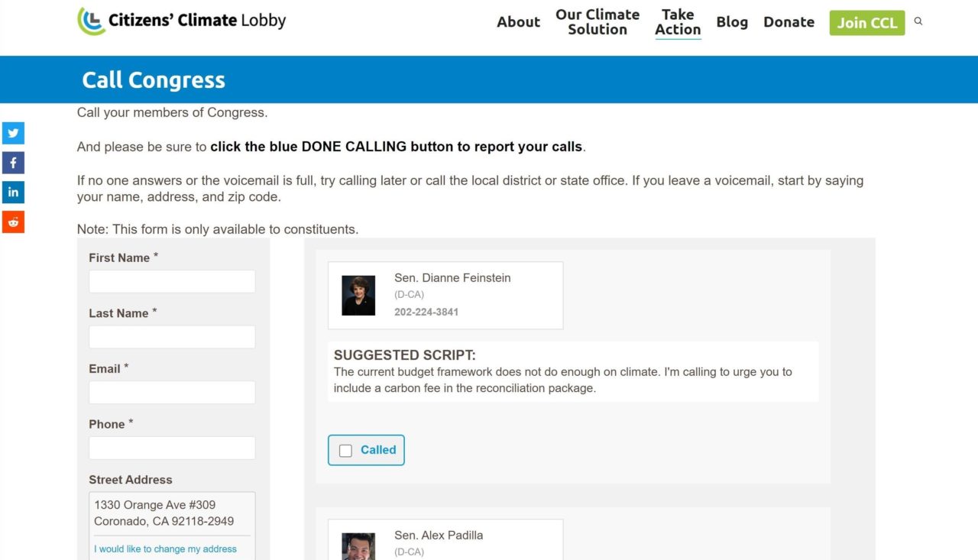Go to the Blog page
978x560 pixels.
[x=732, y=22]
